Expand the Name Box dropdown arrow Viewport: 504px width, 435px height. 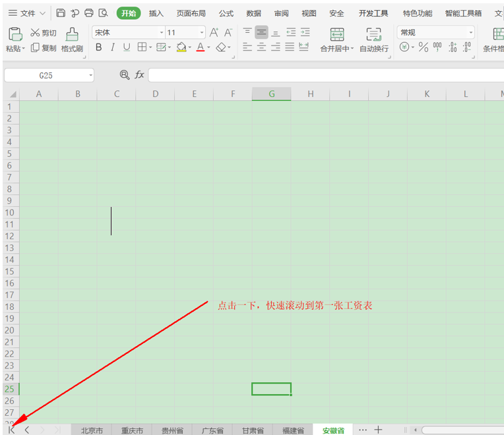click(x=91, y=75)
